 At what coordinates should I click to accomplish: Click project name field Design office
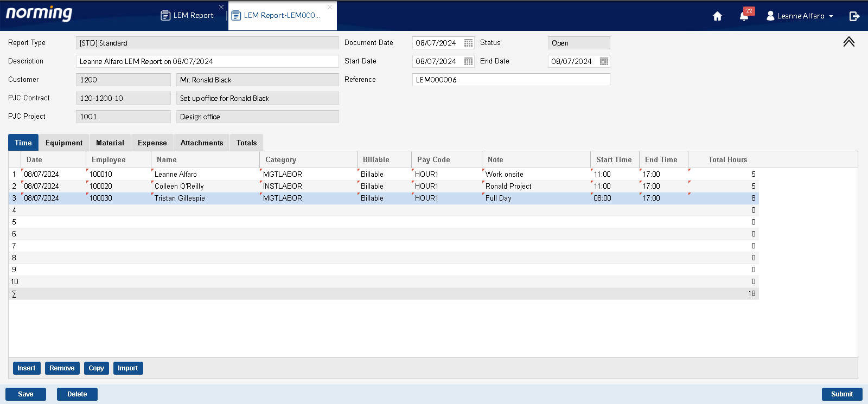click(x=258, y=117)
